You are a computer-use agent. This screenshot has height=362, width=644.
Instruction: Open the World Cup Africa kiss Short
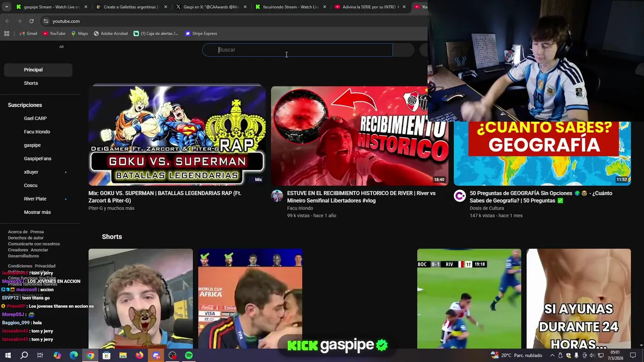tap(250, 299)
